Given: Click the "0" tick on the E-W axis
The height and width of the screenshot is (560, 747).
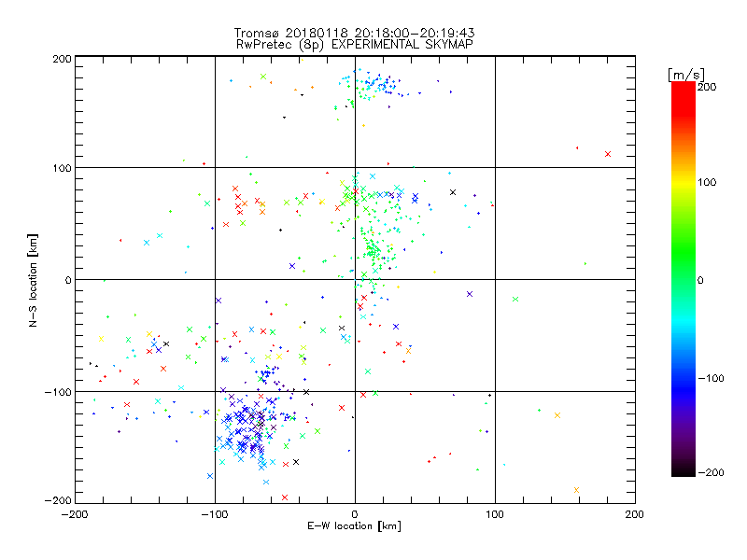Looking at the screenshot, I should tap(355, 514).
